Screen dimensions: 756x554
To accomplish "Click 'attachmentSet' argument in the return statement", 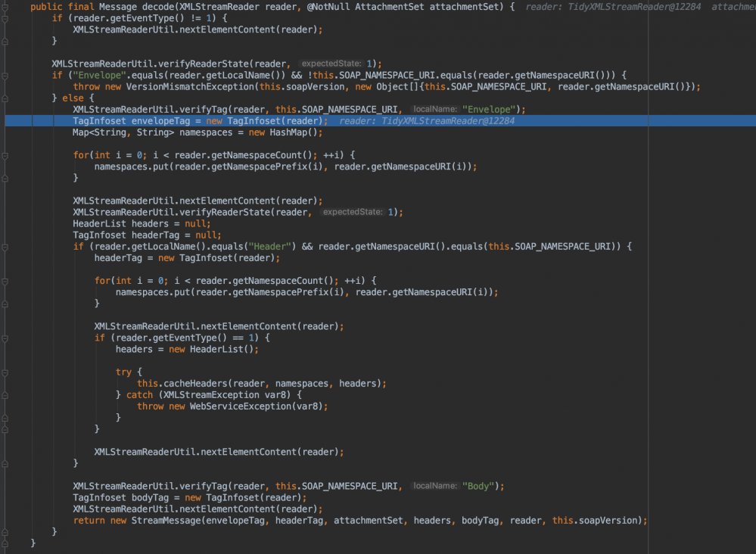I will coord(369,521).
